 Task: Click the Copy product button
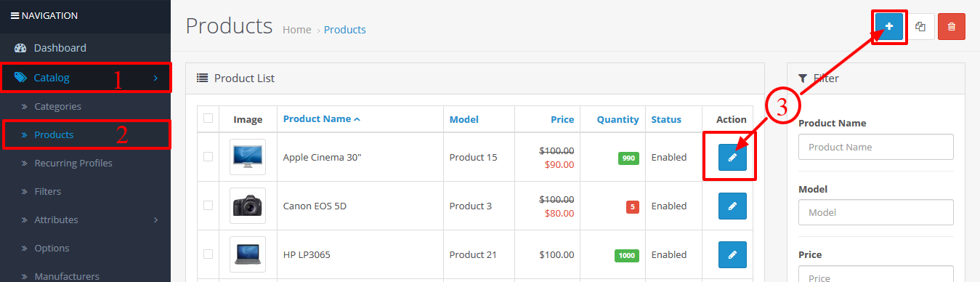coord(920,27)
